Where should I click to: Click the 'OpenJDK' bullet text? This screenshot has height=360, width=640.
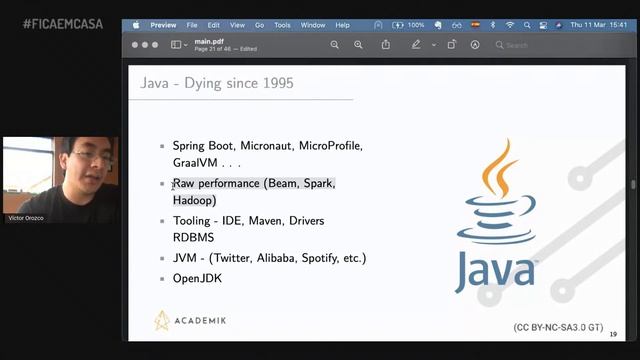197,278
